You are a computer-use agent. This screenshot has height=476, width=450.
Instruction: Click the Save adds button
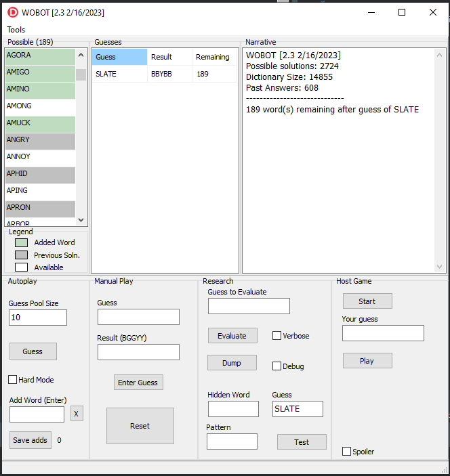[x=30, y=440]
